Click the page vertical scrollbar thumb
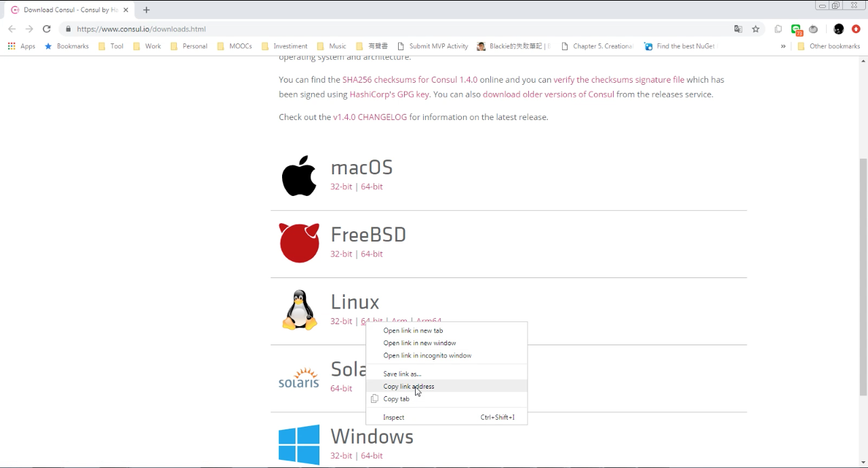 pos(863,277)
